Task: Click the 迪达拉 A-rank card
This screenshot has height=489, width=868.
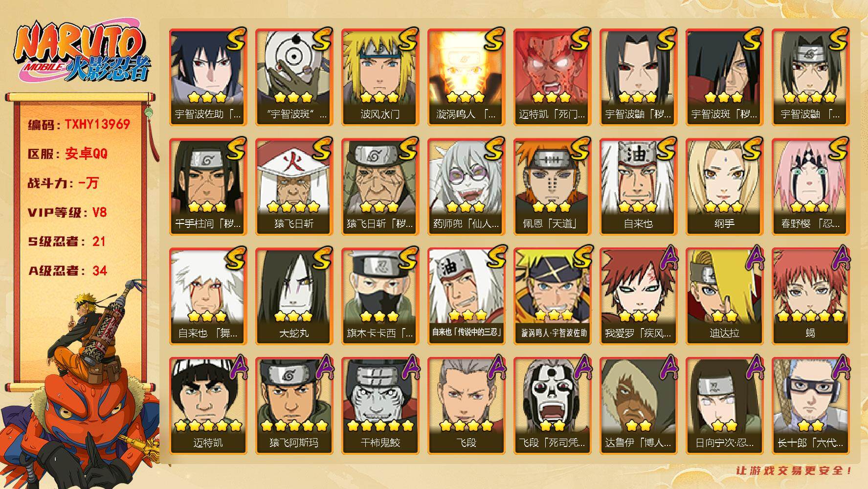Action: click(724, 296)
